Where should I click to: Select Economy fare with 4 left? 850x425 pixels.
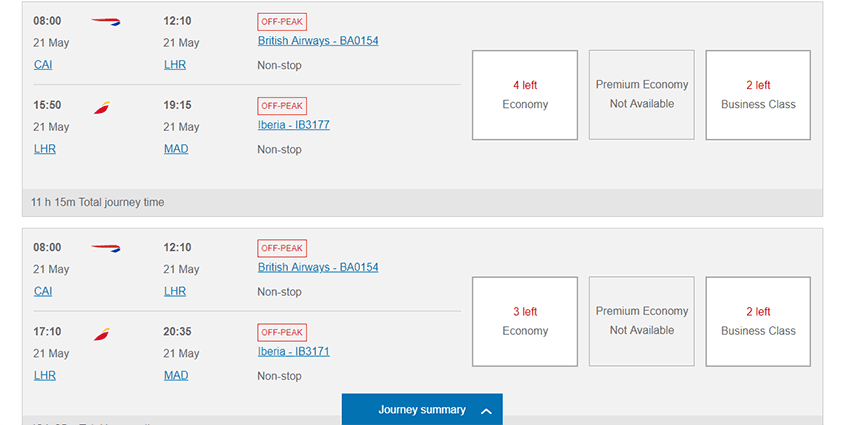pyautogui.click(x=525, y=95)
